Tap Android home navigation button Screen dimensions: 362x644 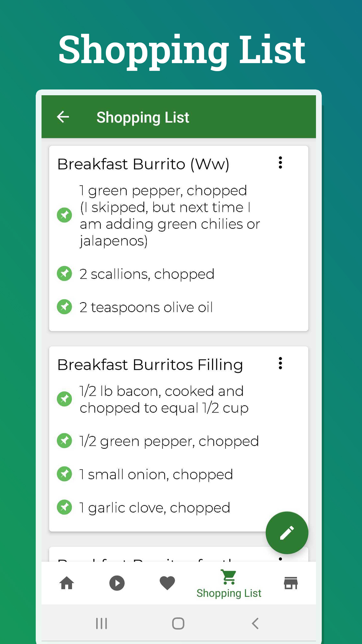pyautogui.click(x=178, y=623)
